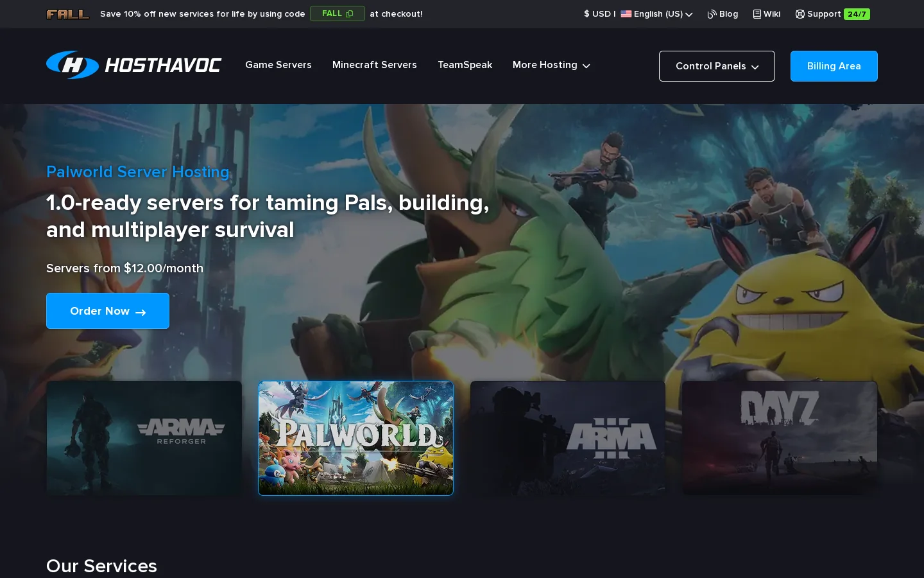924x578 pixels.
Task: Open Support 24/7 page
Action: tap(832, 14)
